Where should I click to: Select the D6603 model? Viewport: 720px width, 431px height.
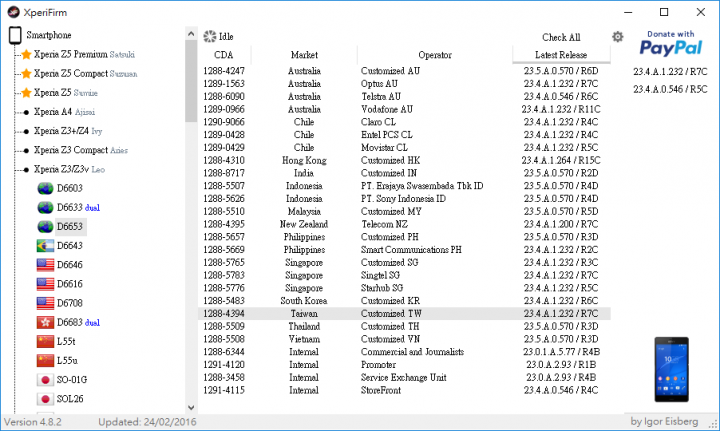tap(70, 189)
